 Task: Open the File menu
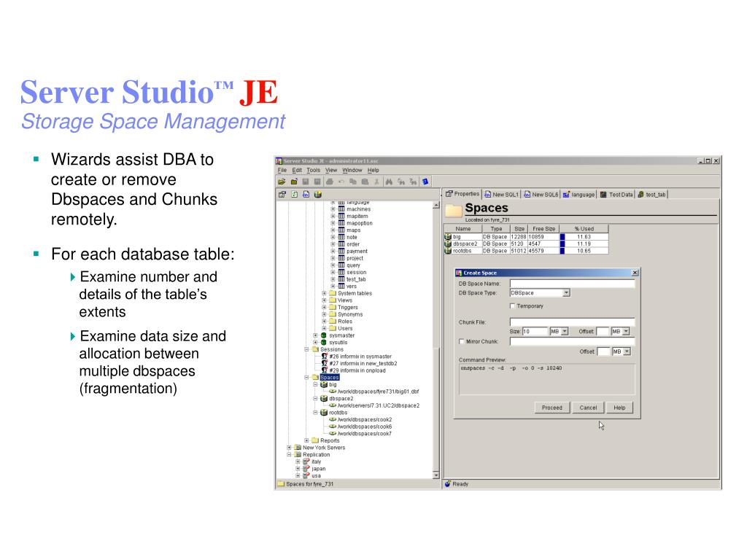[282, 171]
